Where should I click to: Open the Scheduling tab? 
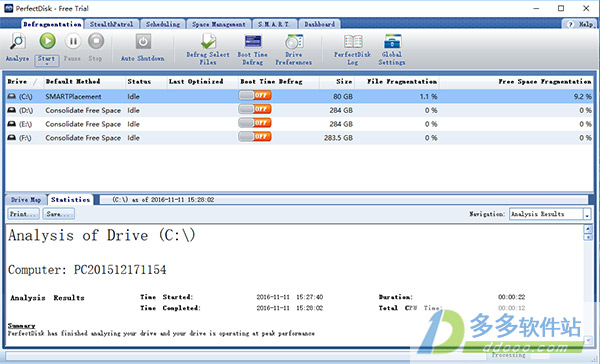click(x=163, y=24)
